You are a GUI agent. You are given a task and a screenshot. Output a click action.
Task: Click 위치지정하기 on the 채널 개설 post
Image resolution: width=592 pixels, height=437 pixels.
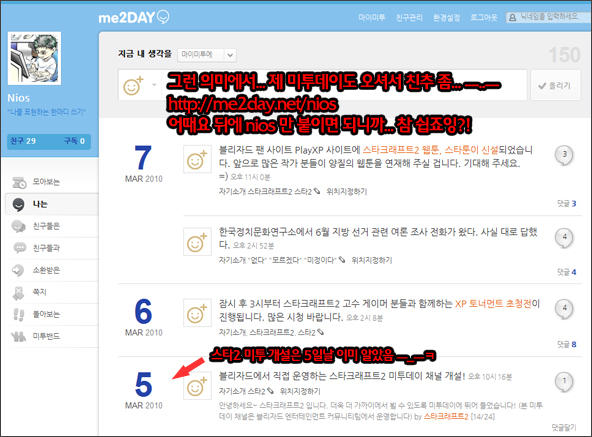pyautogui.click(x=300, y=391)
